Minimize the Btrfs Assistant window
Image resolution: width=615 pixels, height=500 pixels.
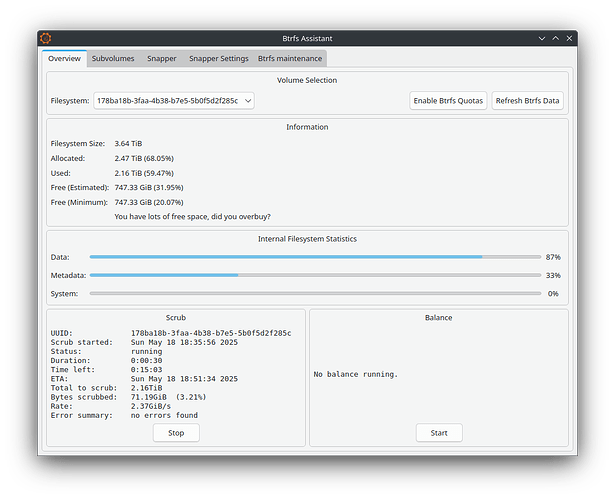coord(542,38)
